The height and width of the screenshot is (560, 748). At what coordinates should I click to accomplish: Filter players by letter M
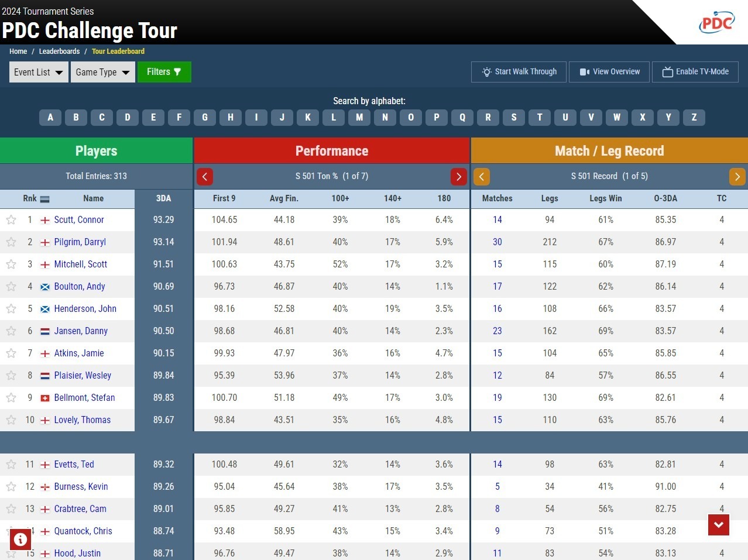tap(359, 117)
